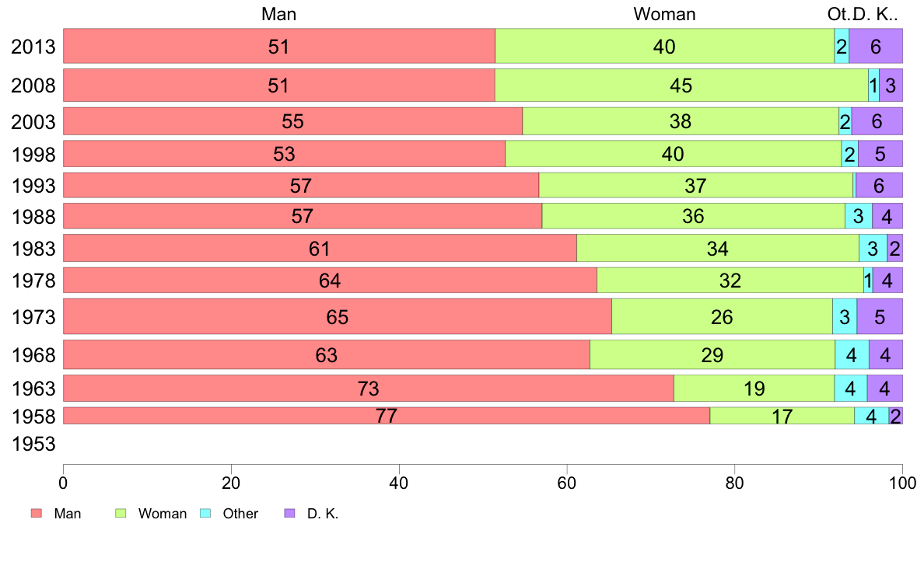The width and height of the screenshot is (924, 572).
Task: Click the 100 tick label on the x-axis
Action: (901, 481)
